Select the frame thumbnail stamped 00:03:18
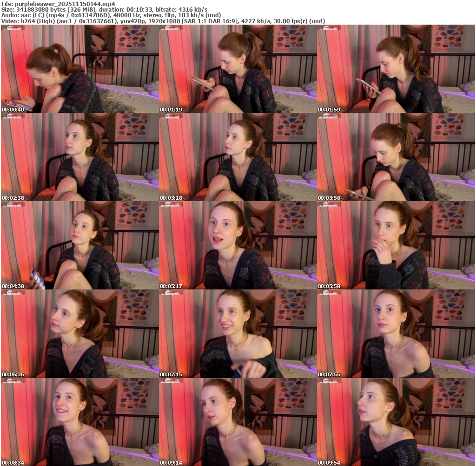The image size is (476, 466). click(x=238, y=157)
